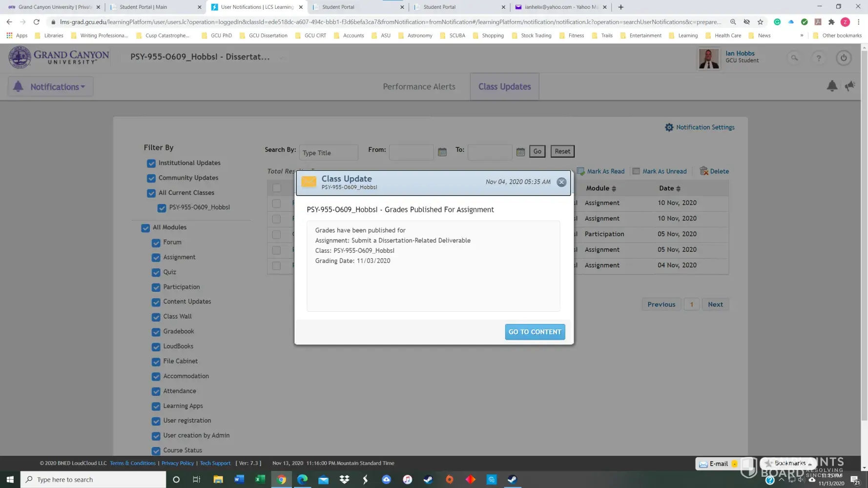Uncheck the Institutional Updates filter
The height and width of the screenshot is (488, 868).
151,163
